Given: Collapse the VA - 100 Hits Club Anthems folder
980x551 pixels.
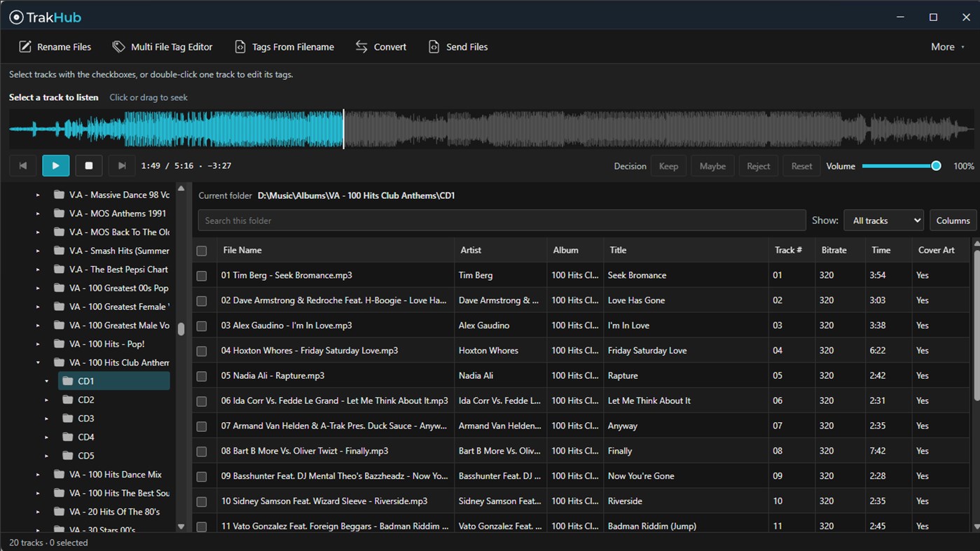Looking at the screenshot, I should tap(39, 363).
